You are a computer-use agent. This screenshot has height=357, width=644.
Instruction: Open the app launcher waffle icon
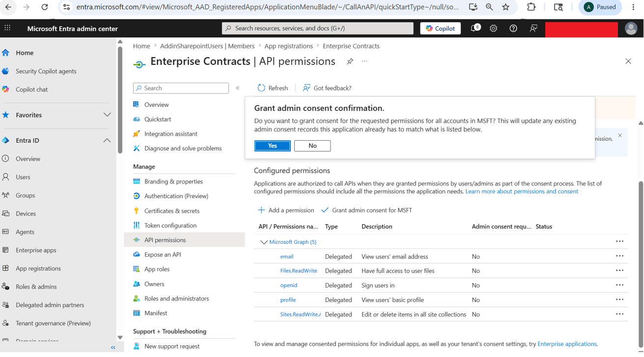coord(7,28)
